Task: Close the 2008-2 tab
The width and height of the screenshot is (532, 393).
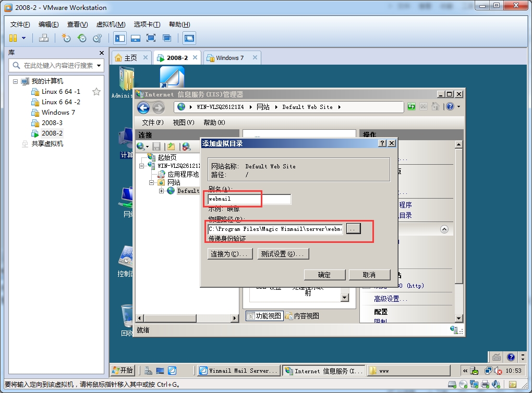Action: click(x=195, y=58)
